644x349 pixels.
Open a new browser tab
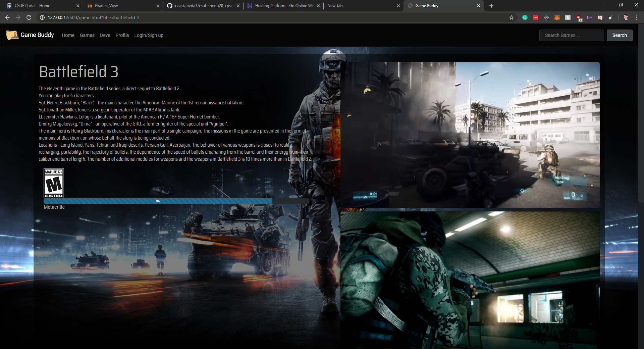tap(491, 6)
